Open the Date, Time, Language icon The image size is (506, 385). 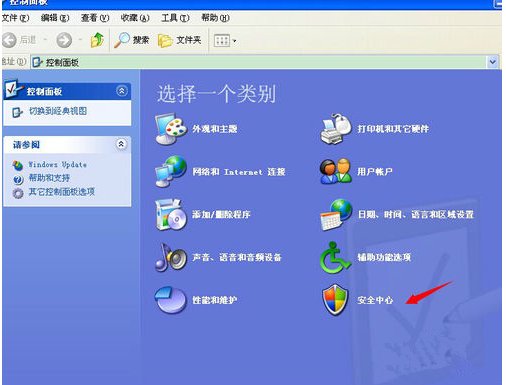336,214
